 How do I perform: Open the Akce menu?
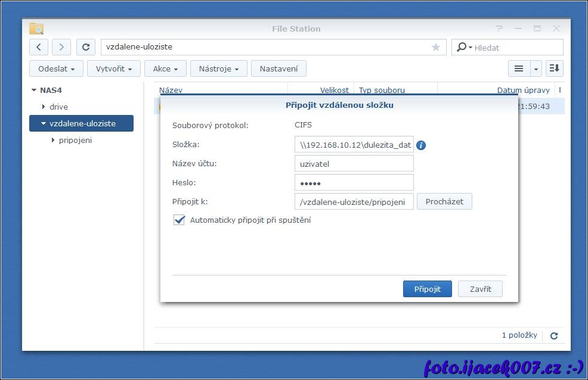(165, 69)
